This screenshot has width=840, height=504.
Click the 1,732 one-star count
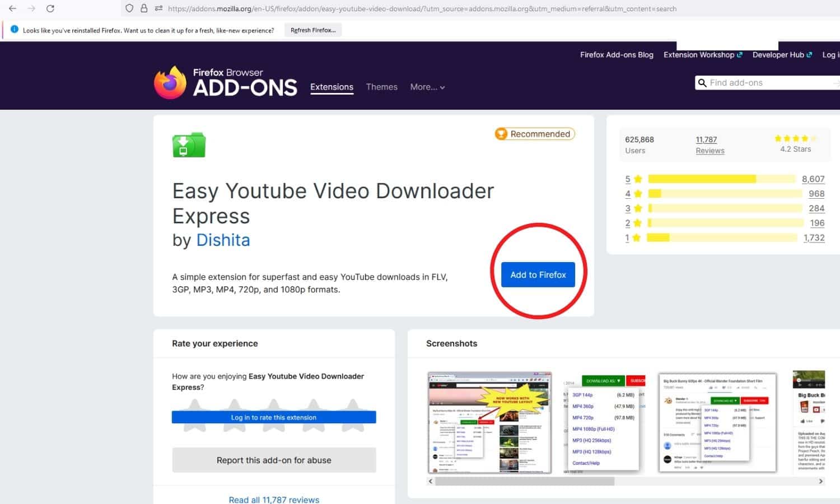814,237
